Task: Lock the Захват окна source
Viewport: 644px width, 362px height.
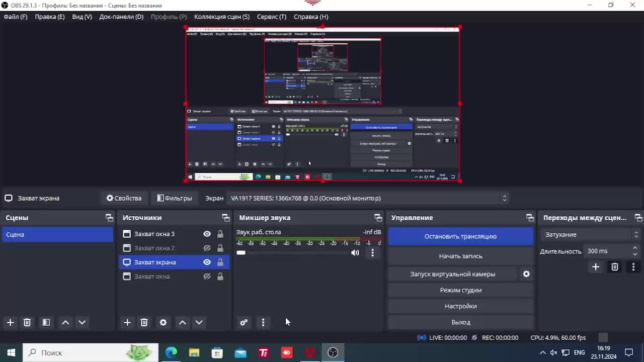Action: 220,276
